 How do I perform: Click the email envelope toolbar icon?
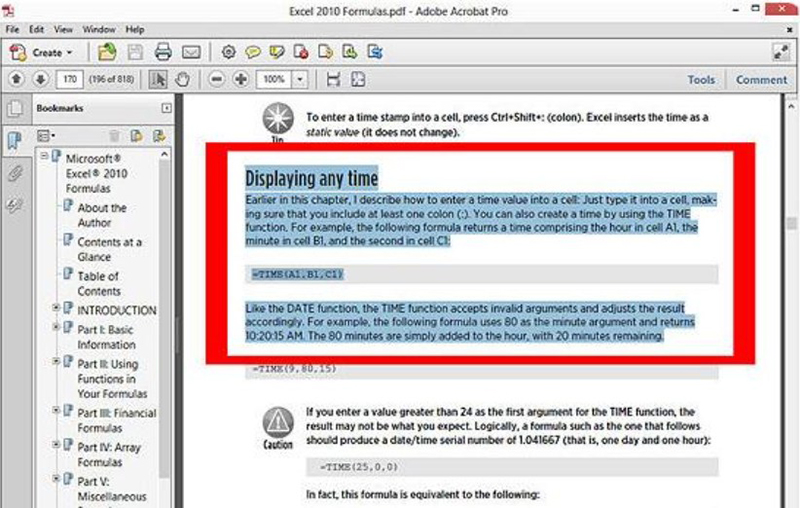[x=190, y=52]
